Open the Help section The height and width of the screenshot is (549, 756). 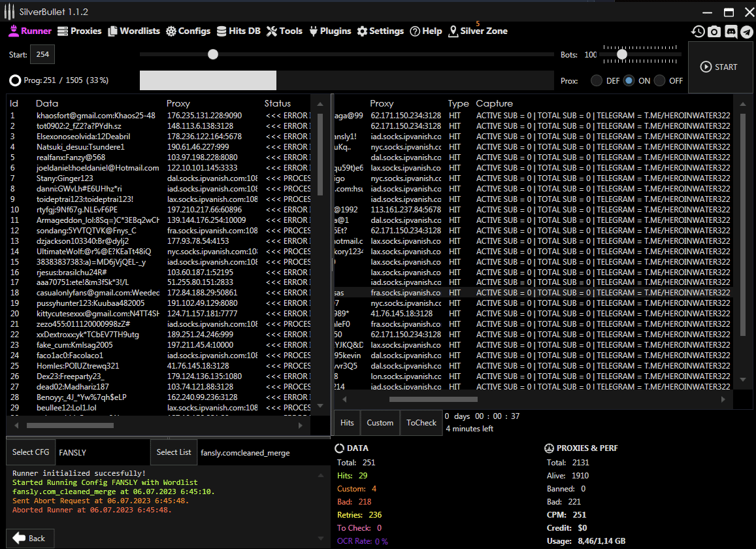click(x=426, y=31)
